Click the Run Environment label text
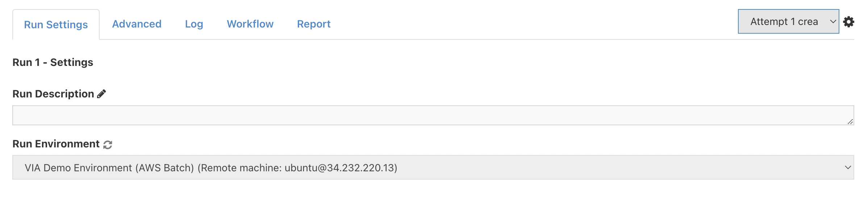The height and width of the screenshot is (197, 868). point(56,144)
